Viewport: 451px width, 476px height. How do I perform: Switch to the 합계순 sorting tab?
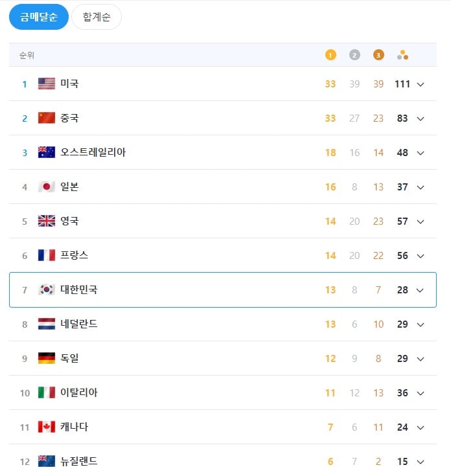[x=97, y=17]
